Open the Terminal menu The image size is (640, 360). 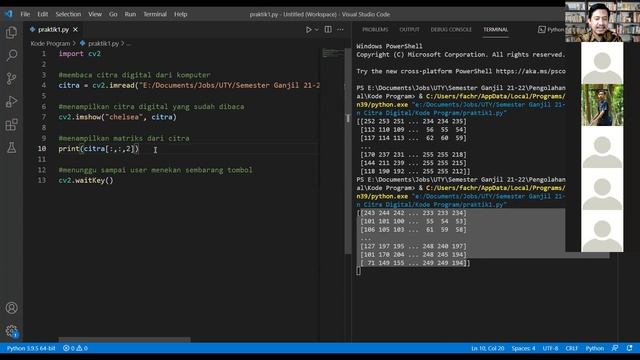coord(155,14)
